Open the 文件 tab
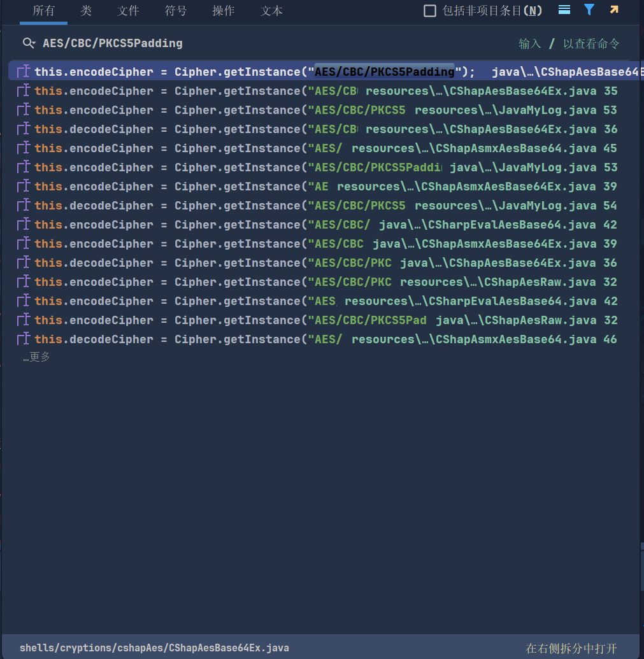This screenshot has height=659, width=644. pos(128,11)
